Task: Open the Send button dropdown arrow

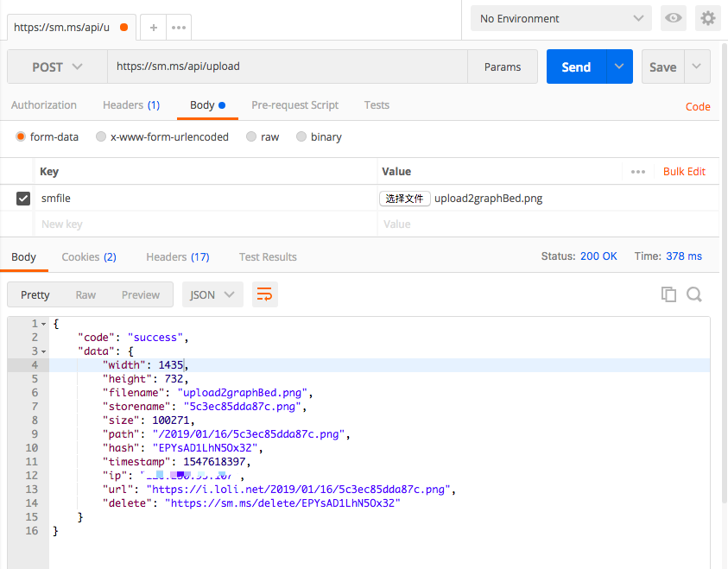Action: tap(619, 66)
